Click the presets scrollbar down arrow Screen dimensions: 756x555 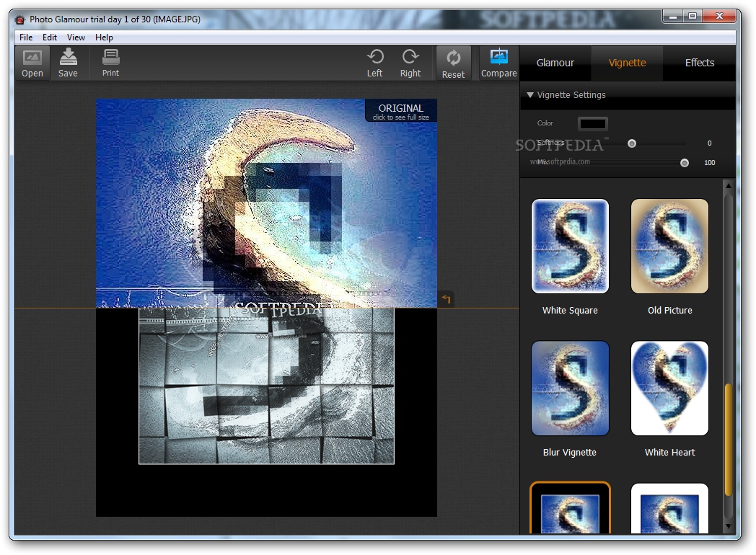click(x=729, y=527)
